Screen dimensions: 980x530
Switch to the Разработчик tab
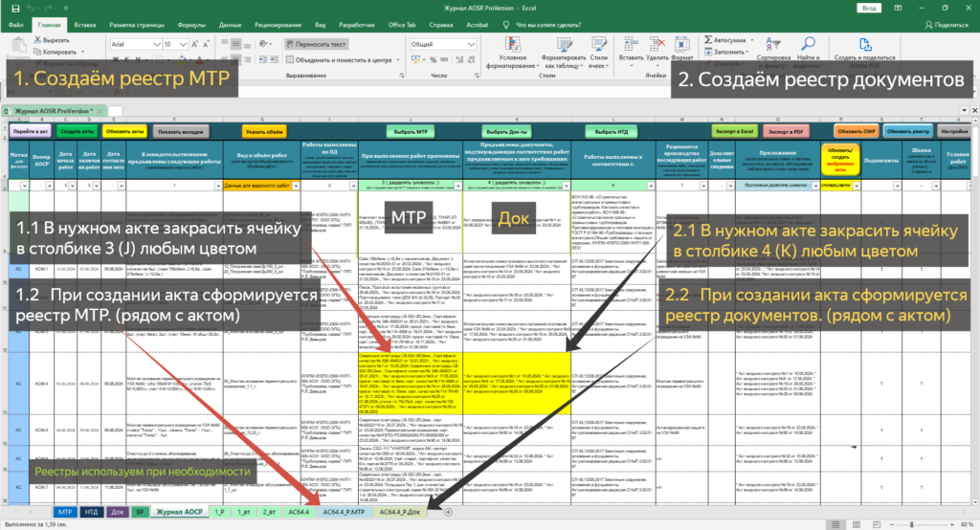point(356,25)
